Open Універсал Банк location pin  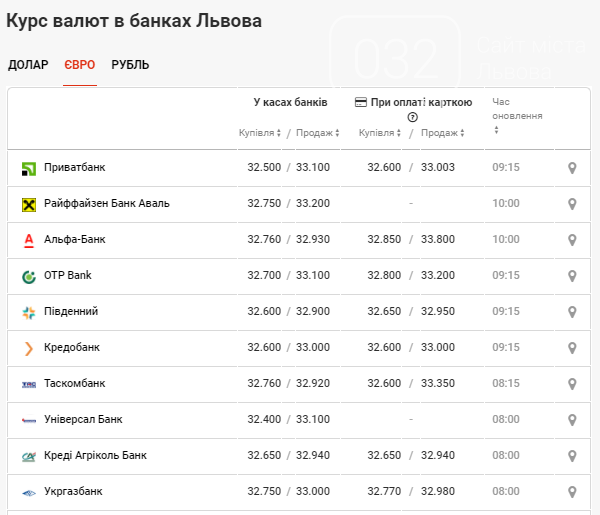pyautogui.click(x=572, y=420)
